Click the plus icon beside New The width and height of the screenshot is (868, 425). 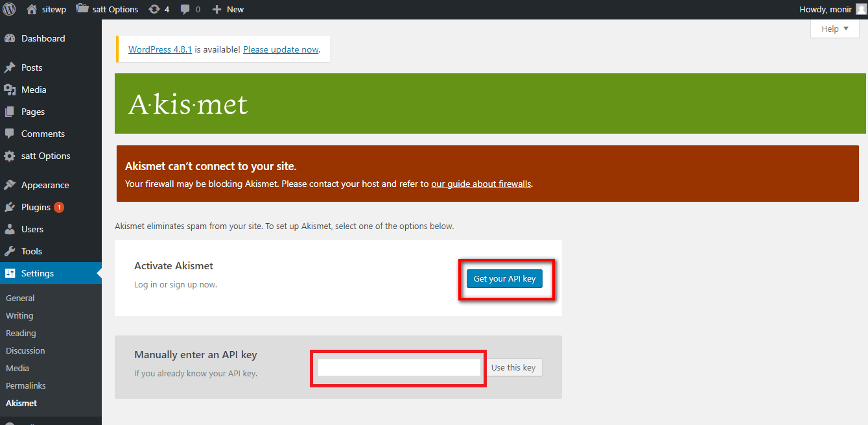pos(217,9)
